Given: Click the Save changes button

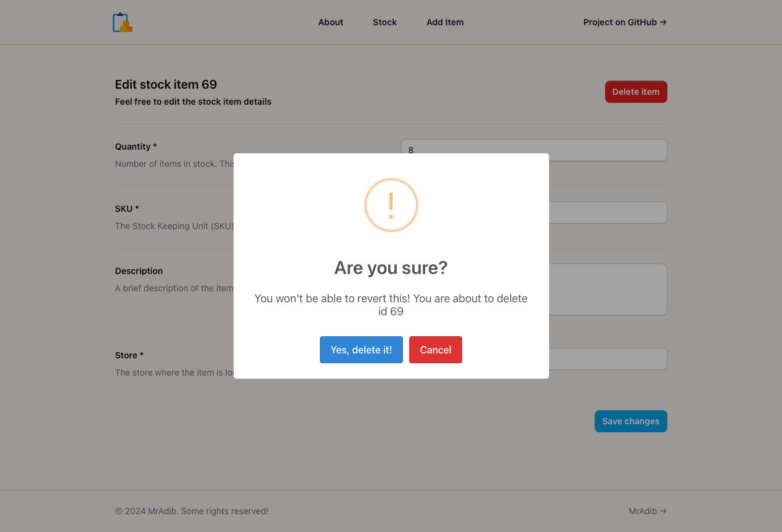Looking at the screenshot, I should [x=630, y=421].
